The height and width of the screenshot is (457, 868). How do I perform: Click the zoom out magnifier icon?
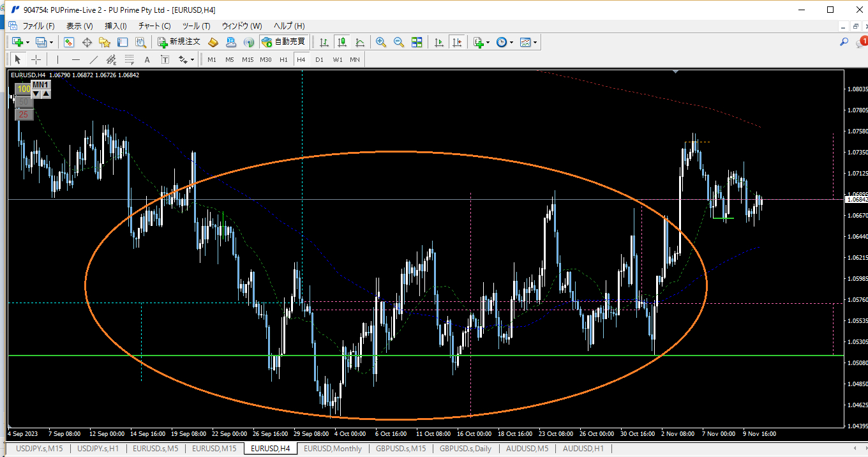pyautogui.click(x=399, y=42)
